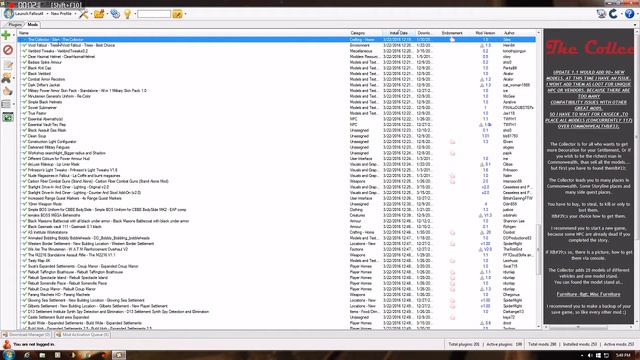Open the dropdown arrow beside category view icon
The image size is (640, 360).
click(x=13, y=104)
